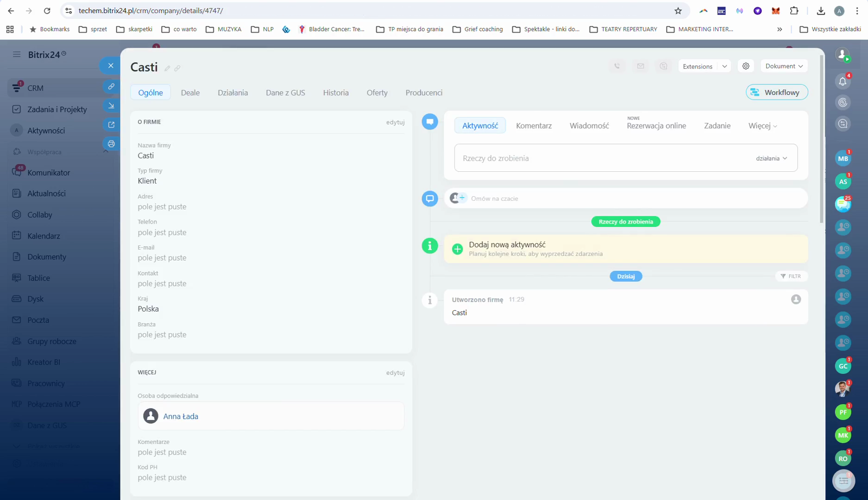Click Aktywność timeline tab

[x=480, y=125]
